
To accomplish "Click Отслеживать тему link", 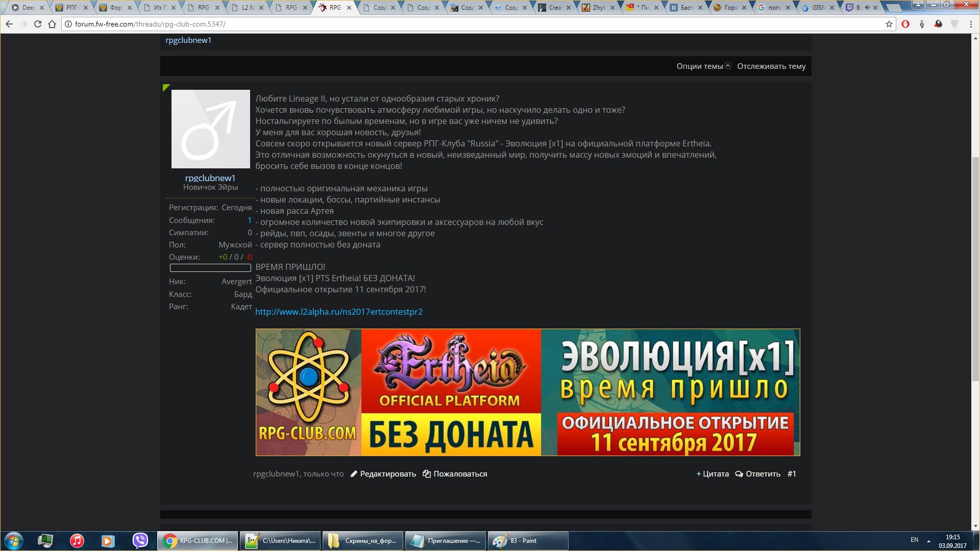I will pyautogui.click(x=771, y=66).
